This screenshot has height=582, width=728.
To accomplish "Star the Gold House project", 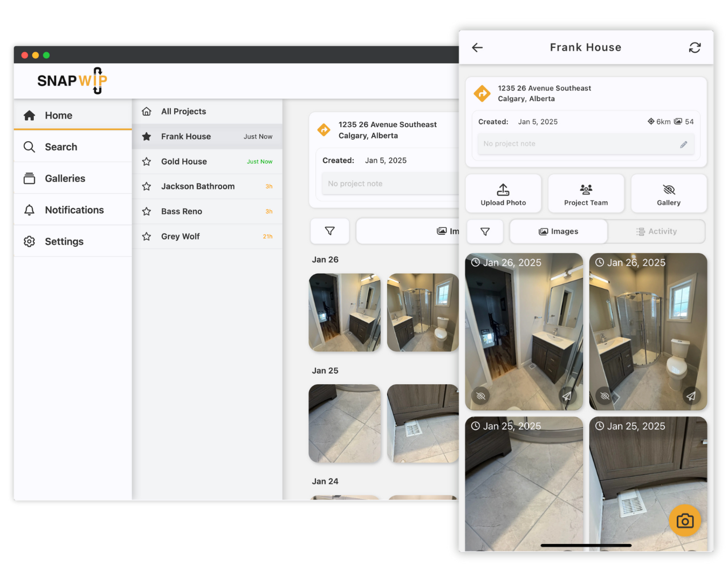I will point(146,161).
